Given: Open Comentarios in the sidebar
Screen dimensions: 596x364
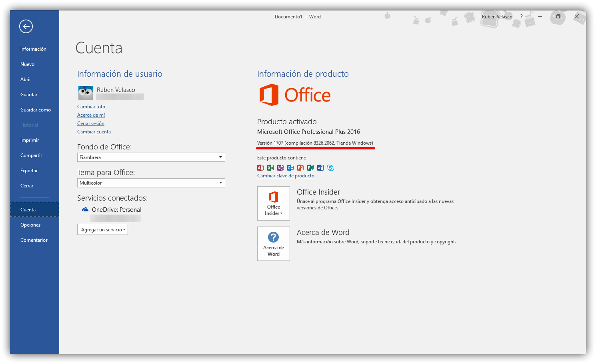Looking at the screenshot, I should pyautogui.click(x=34, y=240).
